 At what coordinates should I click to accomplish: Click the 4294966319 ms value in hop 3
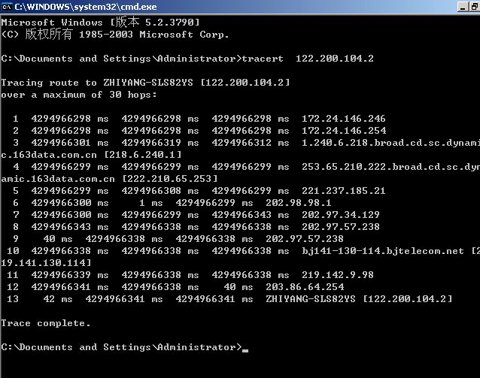pos(160,143)
